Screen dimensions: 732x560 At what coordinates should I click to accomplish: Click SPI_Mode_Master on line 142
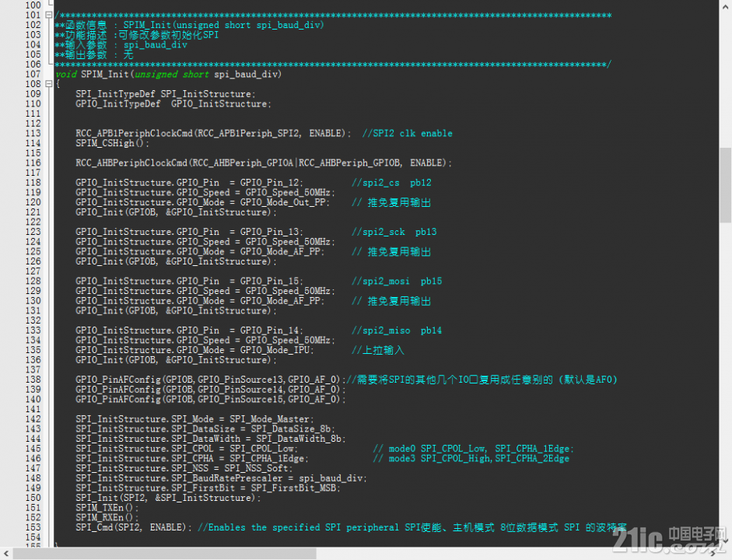point(269,419)
